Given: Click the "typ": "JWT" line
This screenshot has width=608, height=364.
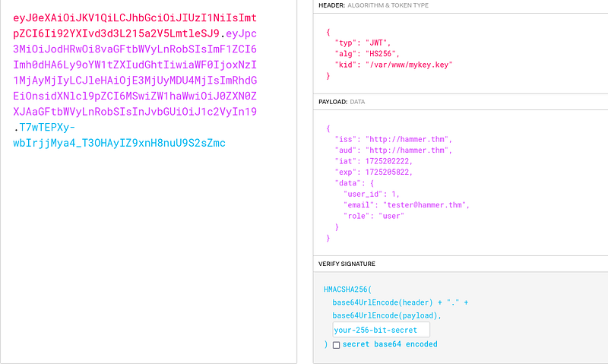Looking at the screenshot, I should 363,43.
